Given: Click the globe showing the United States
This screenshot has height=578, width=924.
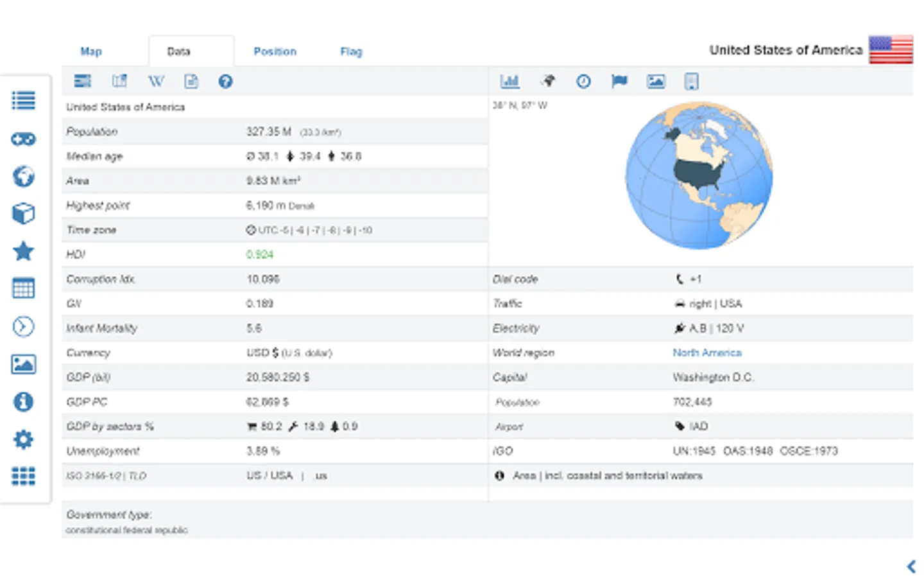Looking at the screenshot, I should point(699,175).
